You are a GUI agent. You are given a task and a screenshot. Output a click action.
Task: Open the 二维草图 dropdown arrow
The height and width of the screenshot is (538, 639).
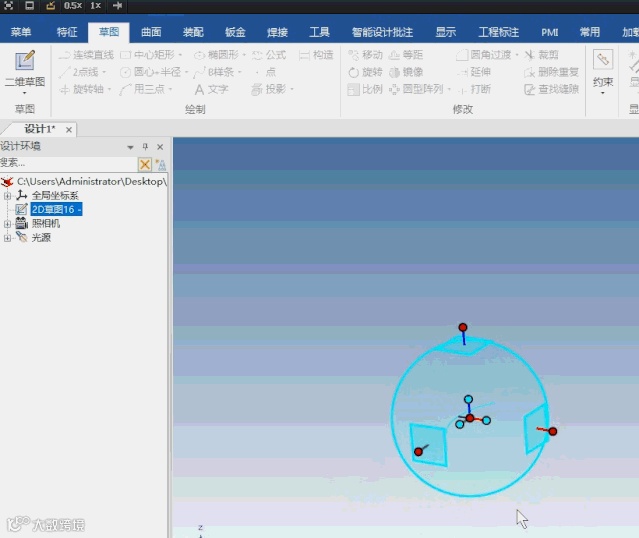tap(24, 93)
